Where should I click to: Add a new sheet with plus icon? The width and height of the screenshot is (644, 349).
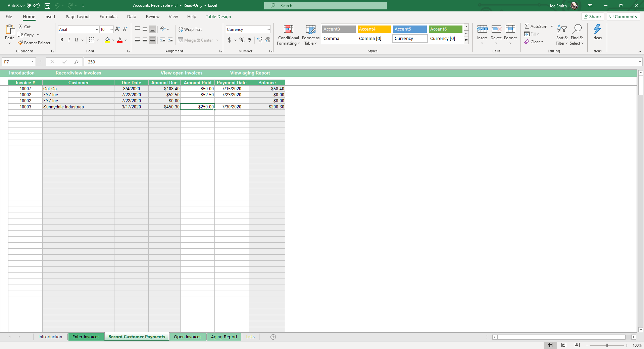pyautogui.click(x=273, y=337)
